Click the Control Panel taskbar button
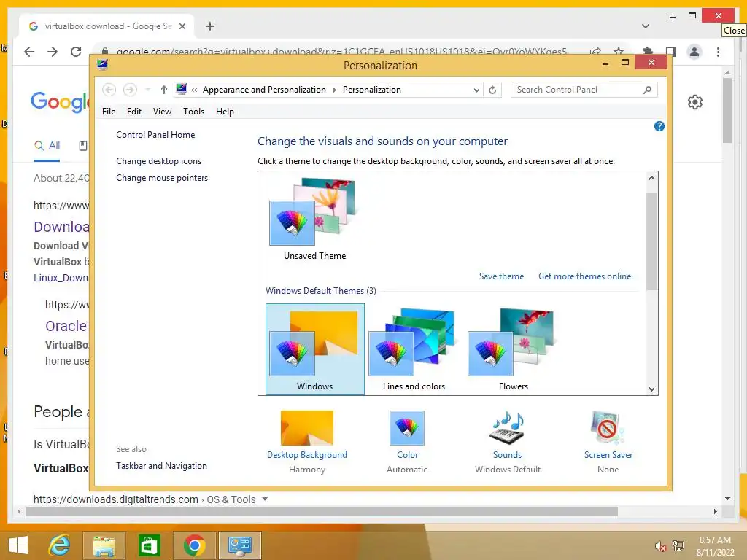The image size is (747, 560). coord(239,545)
